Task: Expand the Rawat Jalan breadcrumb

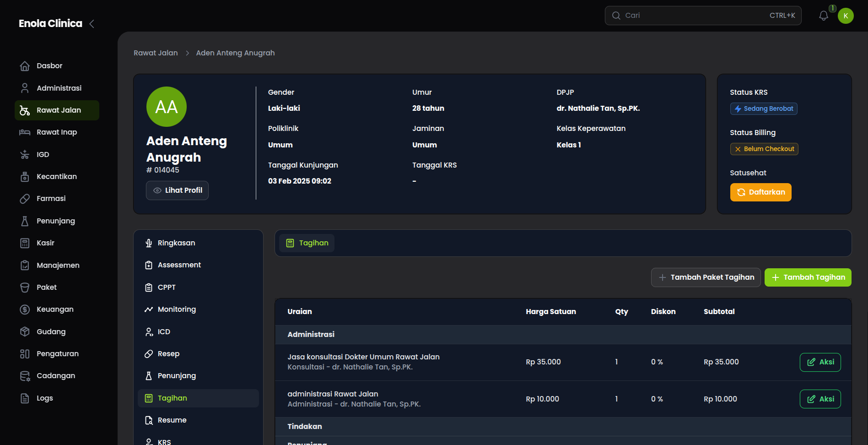Action: pos(155,53)
